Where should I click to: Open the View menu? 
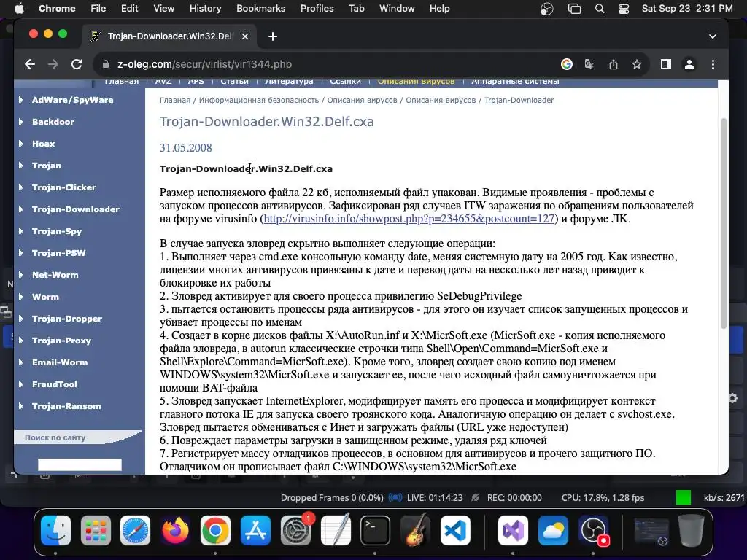click(x=164, y=9)
